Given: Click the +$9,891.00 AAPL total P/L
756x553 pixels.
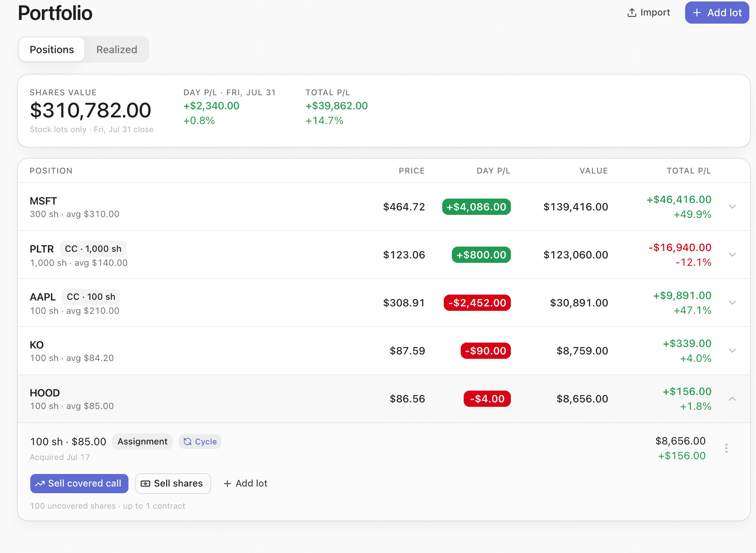Looking at the screenshot, I should 682,295.
